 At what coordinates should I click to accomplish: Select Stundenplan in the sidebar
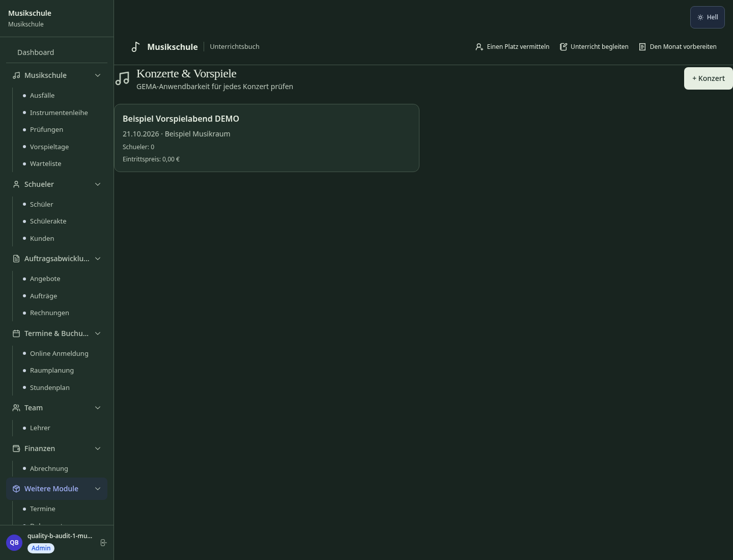50,388
